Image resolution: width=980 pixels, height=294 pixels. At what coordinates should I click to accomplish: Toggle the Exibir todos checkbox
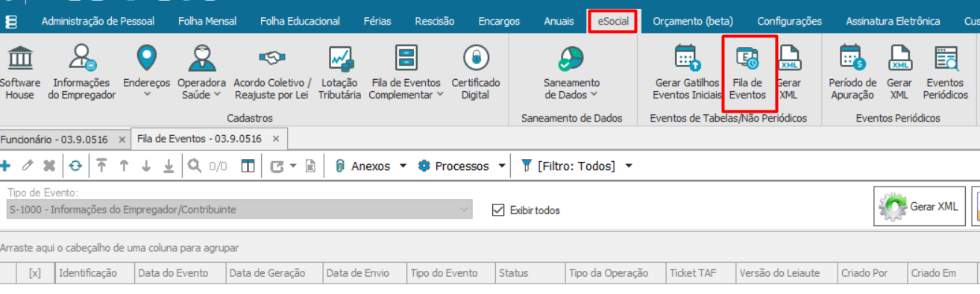point(499,210)
